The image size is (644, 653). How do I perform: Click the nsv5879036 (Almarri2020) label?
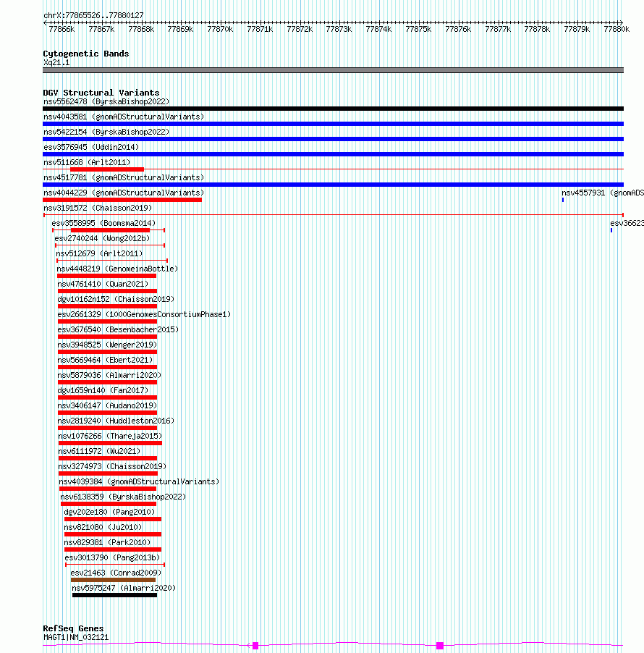(x=109, y=375)
